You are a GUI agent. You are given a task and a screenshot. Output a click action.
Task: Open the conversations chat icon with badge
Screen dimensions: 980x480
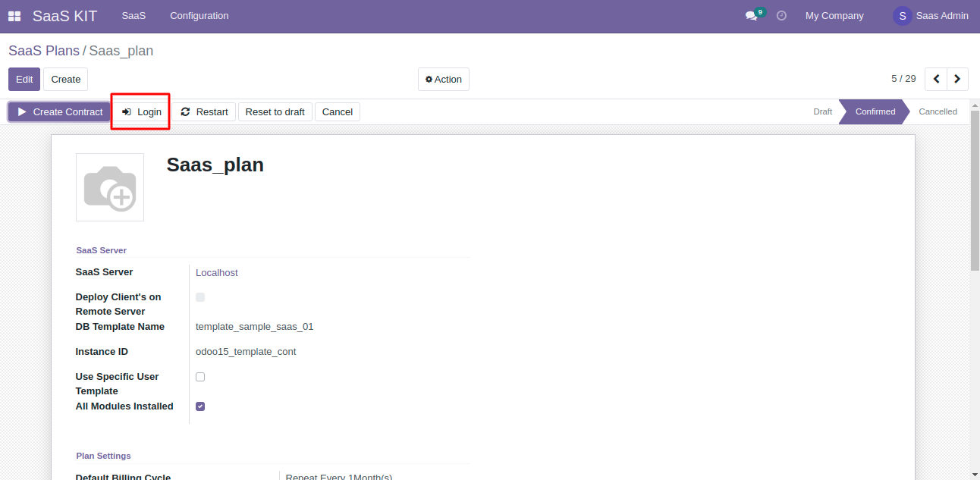pyautogui.click(x=754, y=15)
